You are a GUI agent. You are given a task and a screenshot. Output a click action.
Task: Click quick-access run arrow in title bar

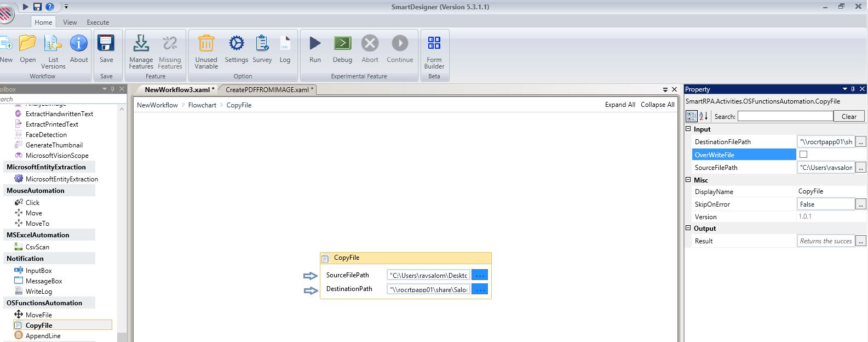25,7
